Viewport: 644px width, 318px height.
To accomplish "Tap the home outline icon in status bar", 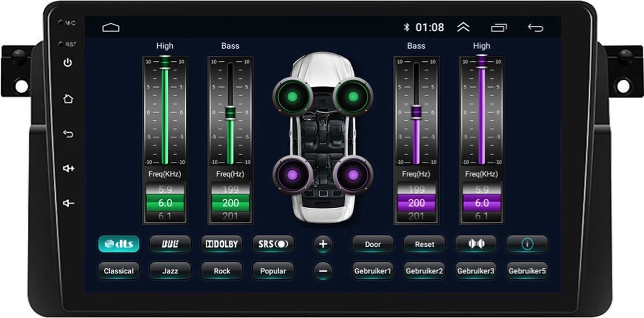I will pos(111,27).
